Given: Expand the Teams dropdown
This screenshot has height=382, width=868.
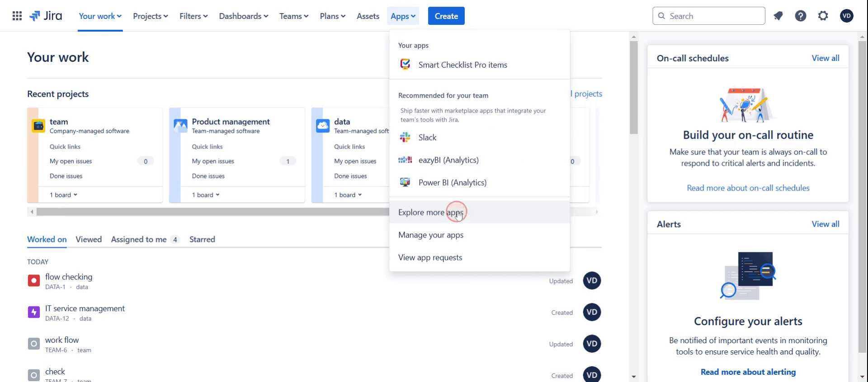Looking at the screenshot, I should [294, 16].
